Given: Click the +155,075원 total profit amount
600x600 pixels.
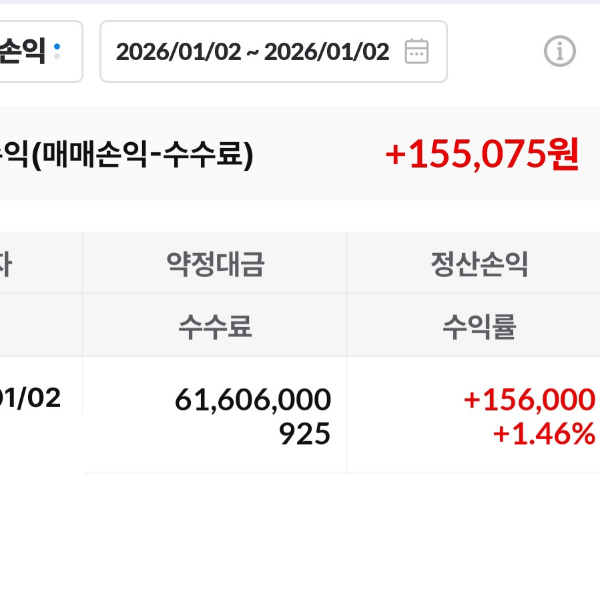Looking at the screenshot, I should 482,154.
